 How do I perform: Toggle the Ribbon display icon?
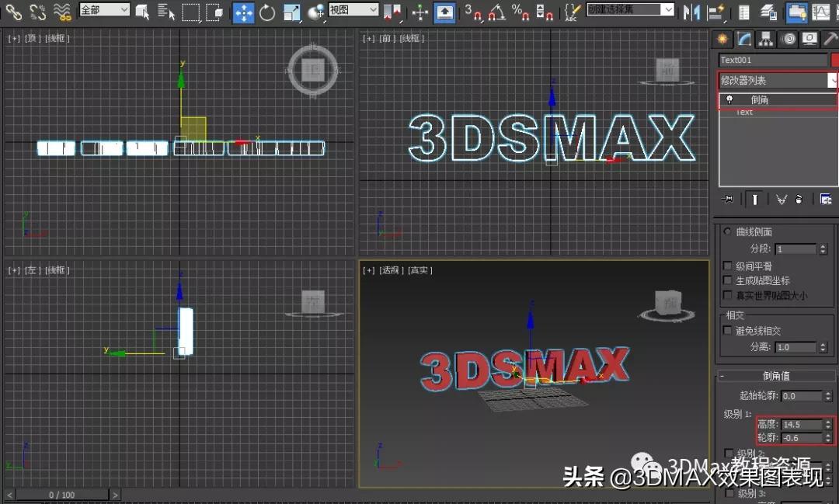click(x=796, y=12)
